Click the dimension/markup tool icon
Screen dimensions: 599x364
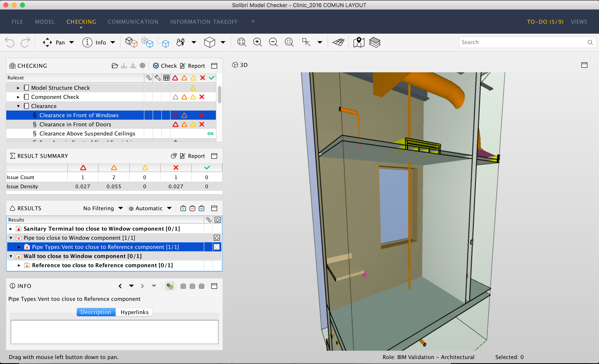306,42
